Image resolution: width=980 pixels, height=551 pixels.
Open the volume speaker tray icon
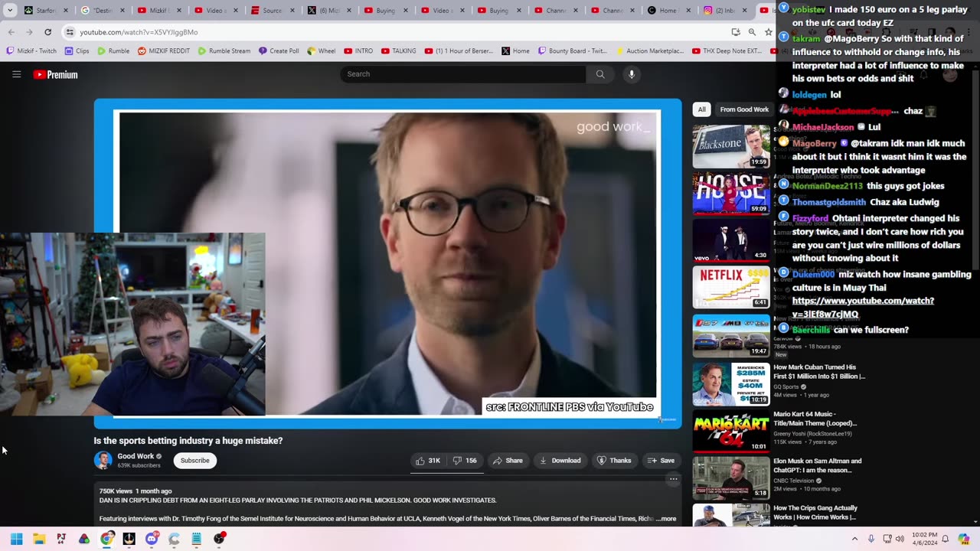click(900, 539)
